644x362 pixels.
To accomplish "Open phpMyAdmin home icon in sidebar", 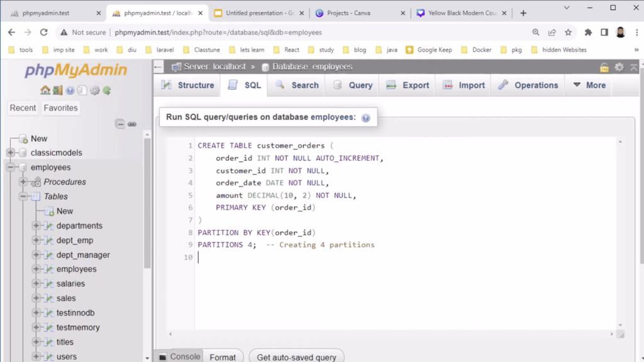I will (45, 90).
